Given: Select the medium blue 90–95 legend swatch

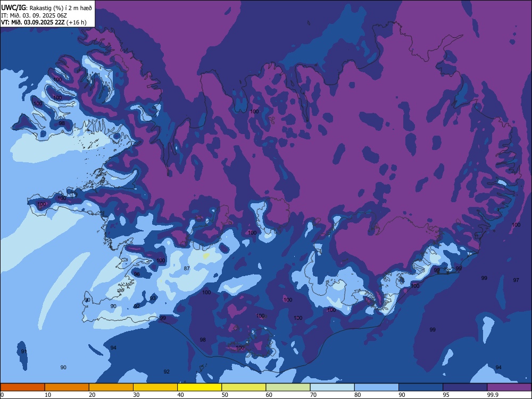Looking at the screenshot, I should [x=421, y=387].
